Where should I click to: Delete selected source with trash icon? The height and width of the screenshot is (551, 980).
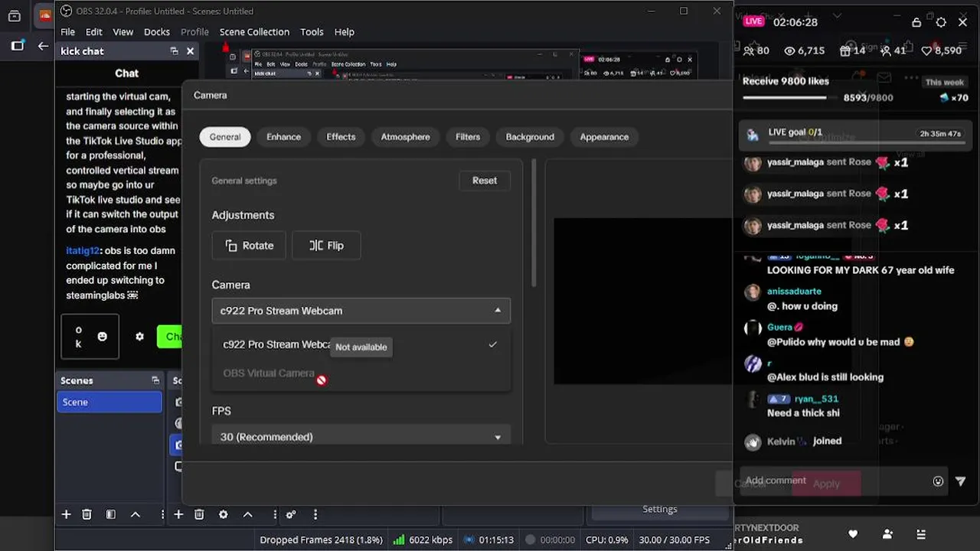coord(199,514)
